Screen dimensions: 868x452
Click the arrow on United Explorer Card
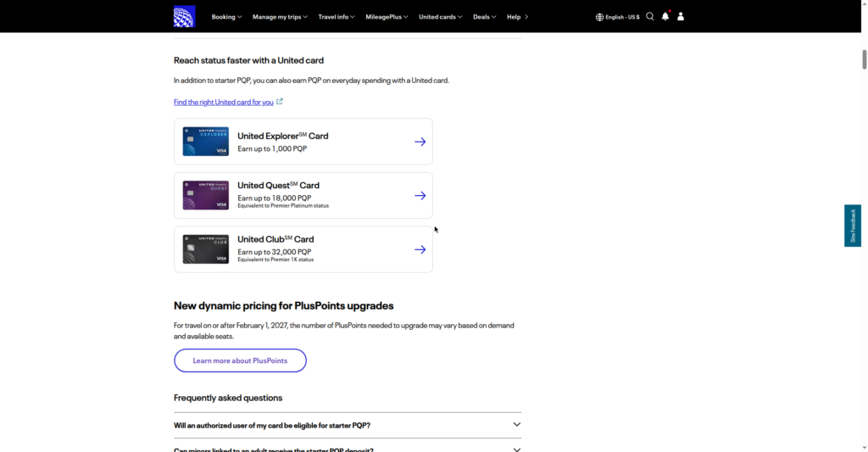pos(420,142)
